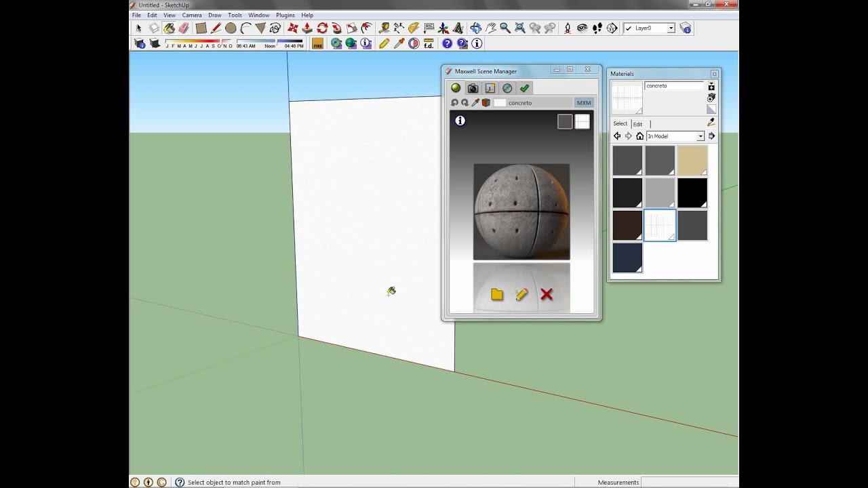Screen dimensions: 868x488
Task: Pick the Follow Me tool
Action: point(337,28)
